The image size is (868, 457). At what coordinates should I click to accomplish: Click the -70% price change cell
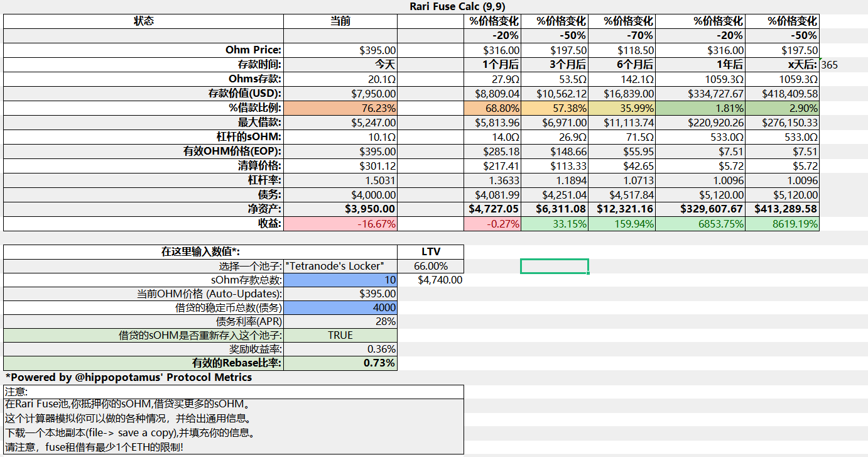coord(622,35)
